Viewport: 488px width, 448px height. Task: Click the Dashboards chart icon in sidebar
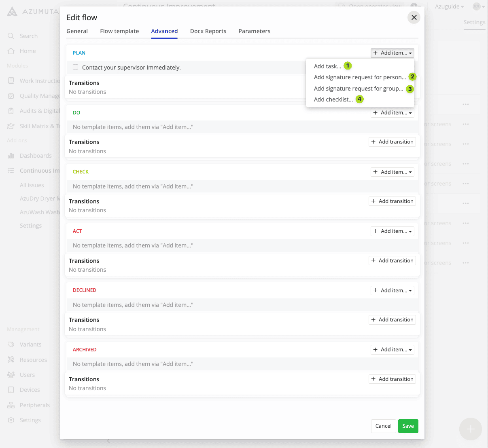tap(11, 156)
